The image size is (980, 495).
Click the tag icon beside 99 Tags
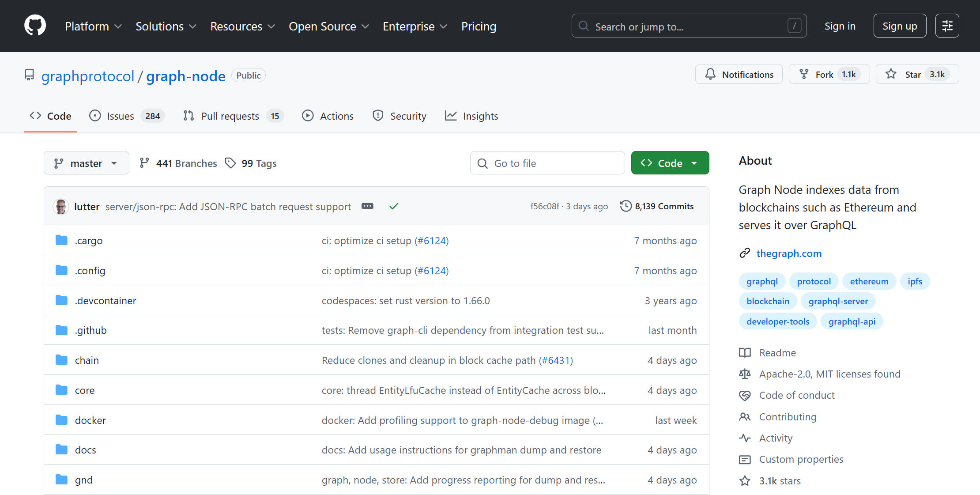tap(230, 163)
